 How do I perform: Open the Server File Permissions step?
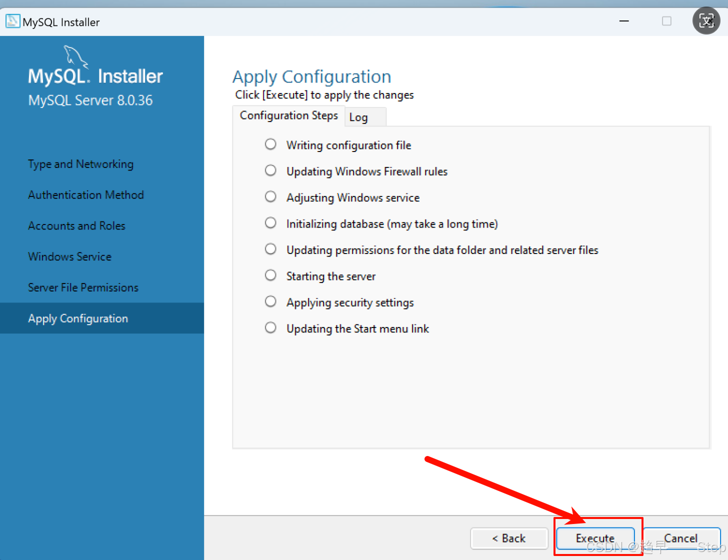coord(83,287)
